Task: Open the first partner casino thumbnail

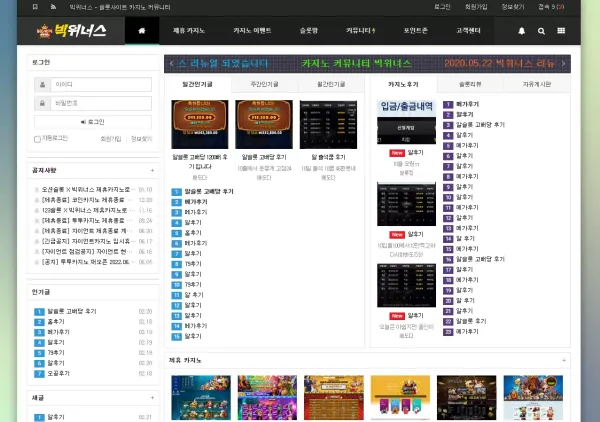Action: [201, 398]
